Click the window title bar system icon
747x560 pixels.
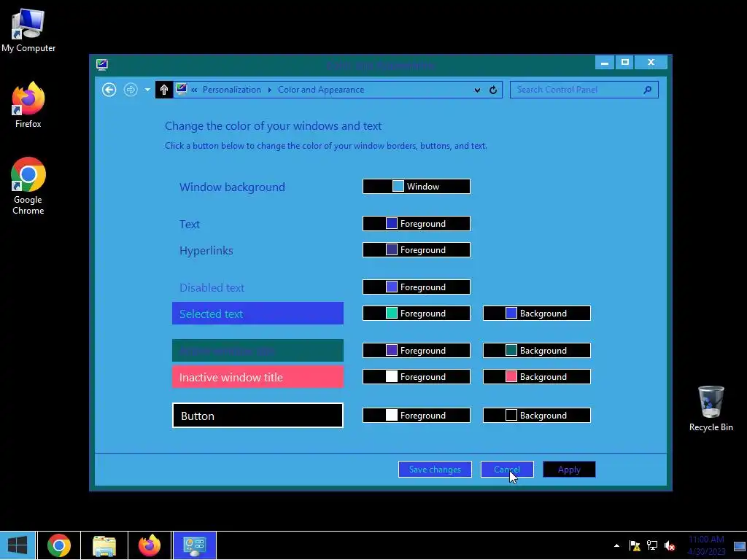[102, 64]
